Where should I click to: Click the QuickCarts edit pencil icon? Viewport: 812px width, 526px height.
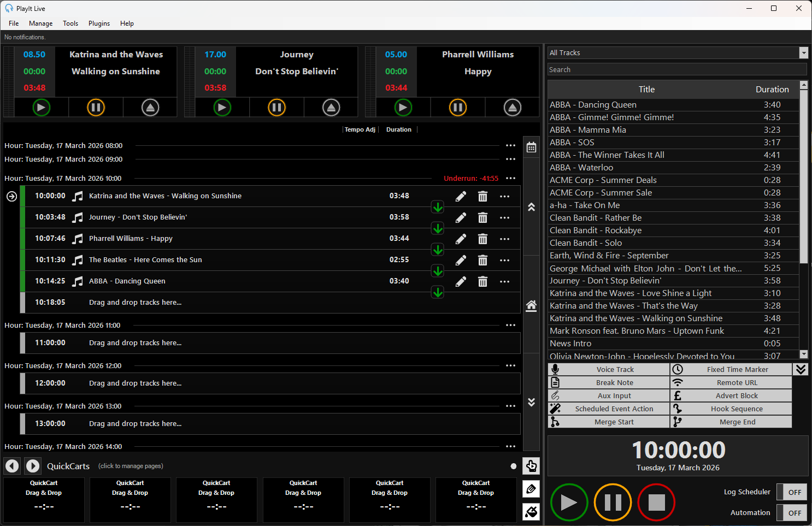click(x=531, y=489)
